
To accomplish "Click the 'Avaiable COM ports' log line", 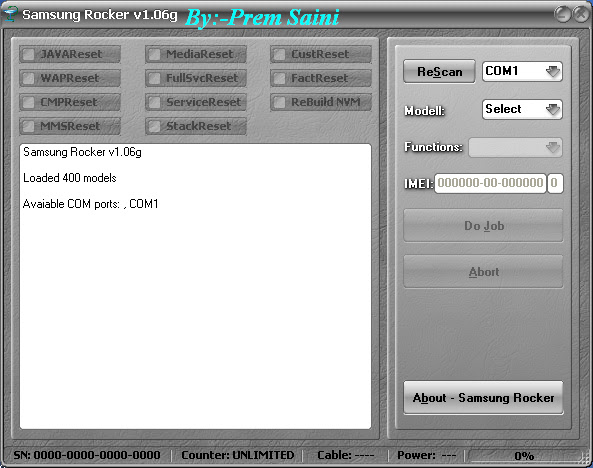I will click(x=90, y=204).
